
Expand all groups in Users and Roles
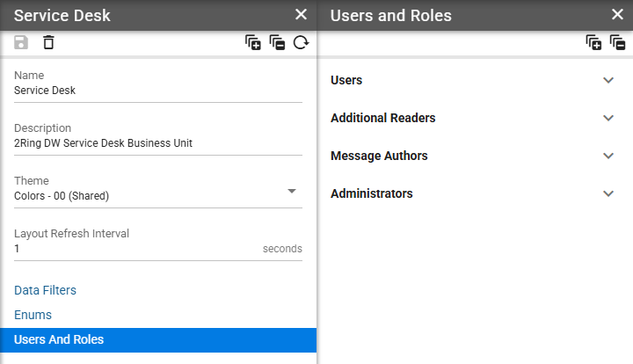[593, 42]
